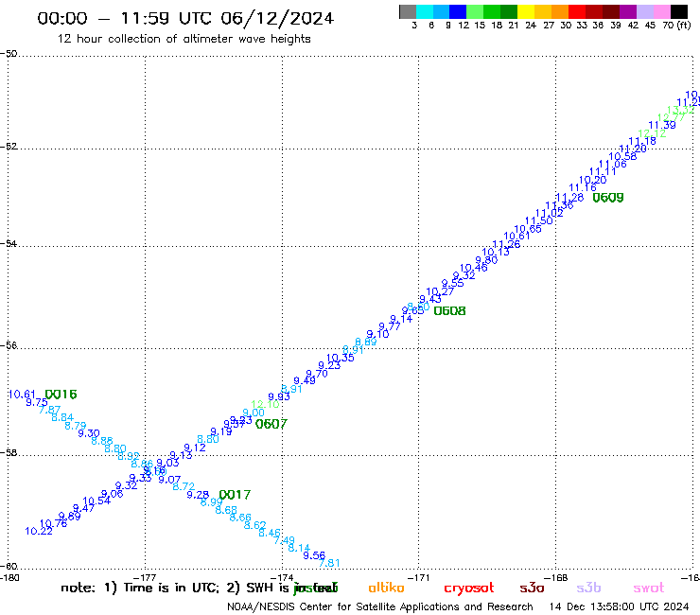Click the bright red 33 ft legend swatch

pos(577,11)
